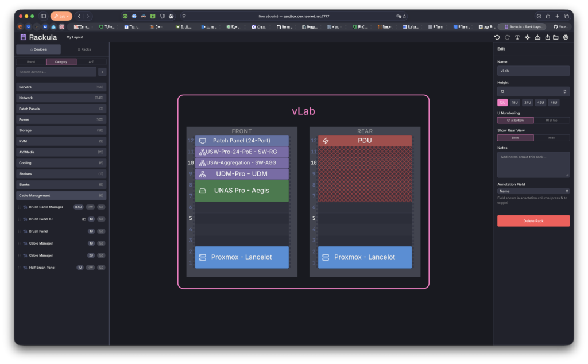Click the text T toolbar icon
Image resolution: width=588 pixels, height=364 pixels.
(x=517, y=37)
